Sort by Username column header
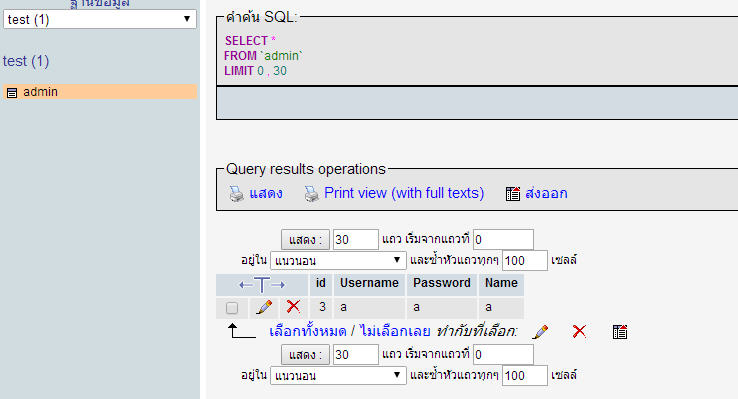This screenshot has width=738, height=399. 369,283
